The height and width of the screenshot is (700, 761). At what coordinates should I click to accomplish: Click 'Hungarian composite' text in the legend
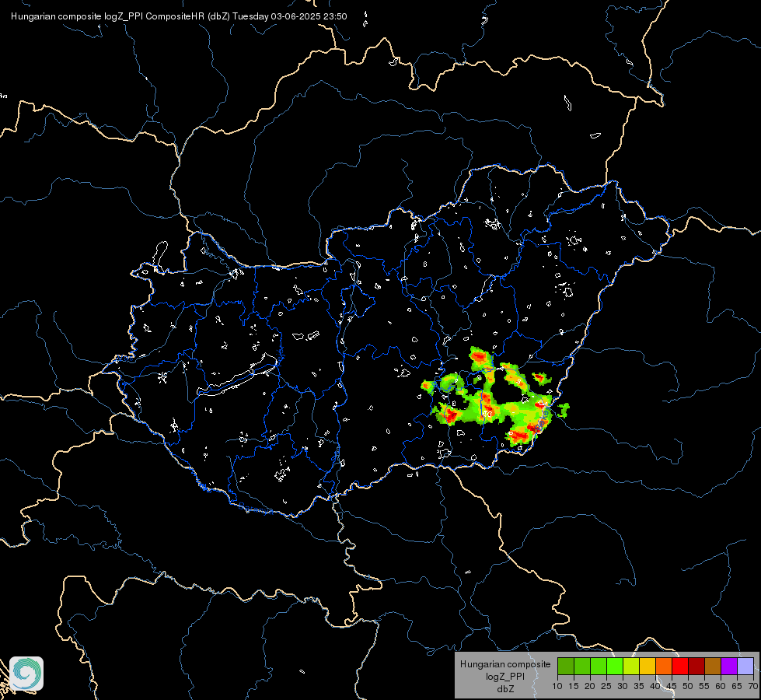[x=505, y=664]
